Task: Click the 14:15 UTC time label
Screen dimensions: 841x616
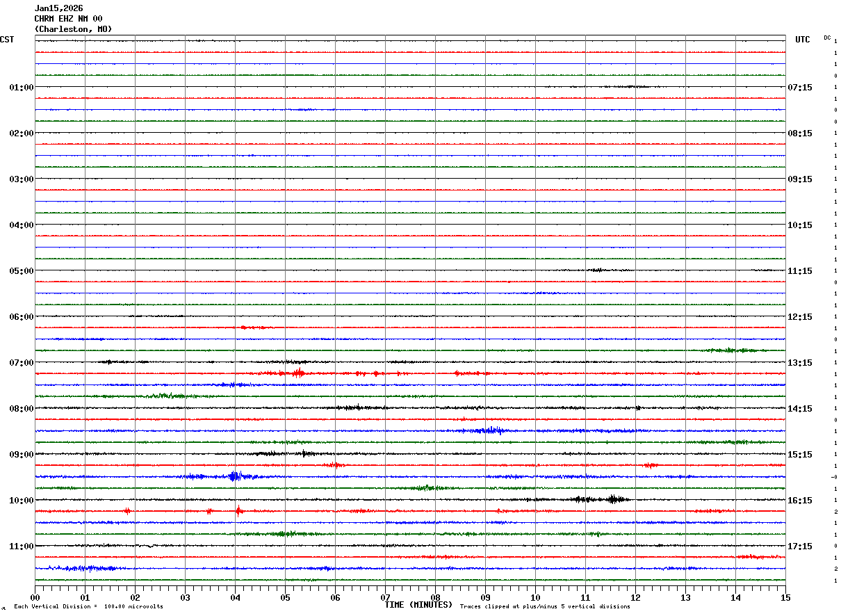Action: 800,409
